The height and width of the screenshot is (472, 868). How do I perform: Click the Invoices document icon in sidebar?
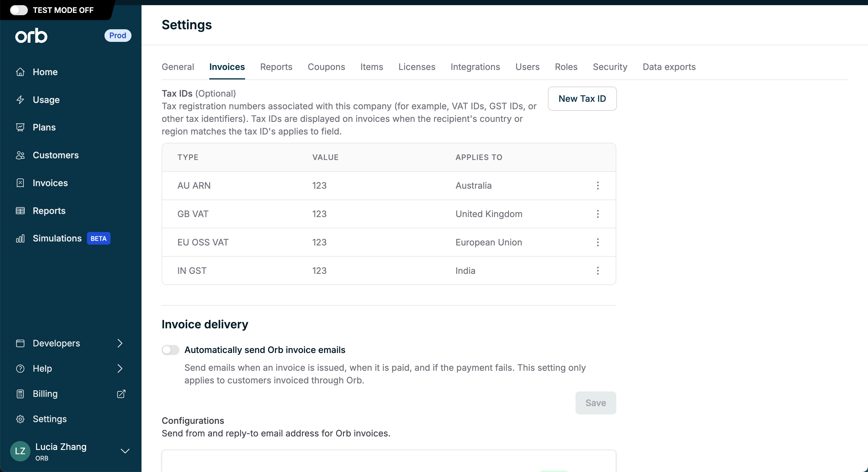click(20, 183)
